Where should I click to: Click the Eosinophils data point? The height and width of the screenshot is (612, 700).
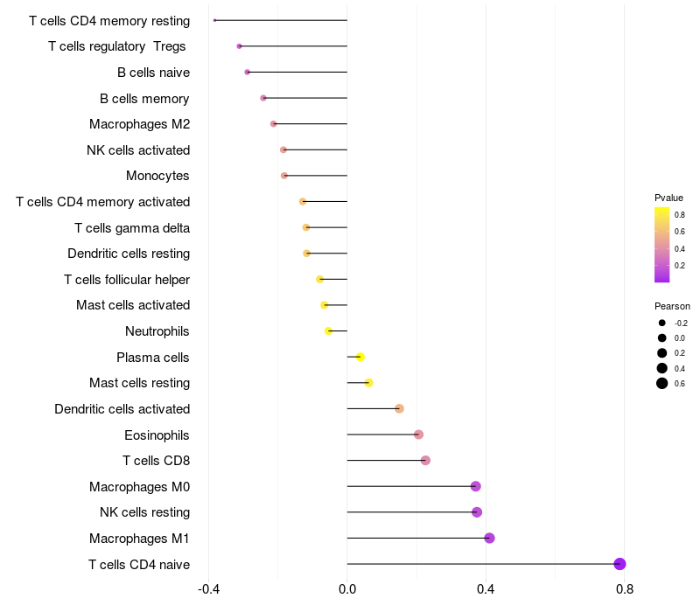[418, 435]
